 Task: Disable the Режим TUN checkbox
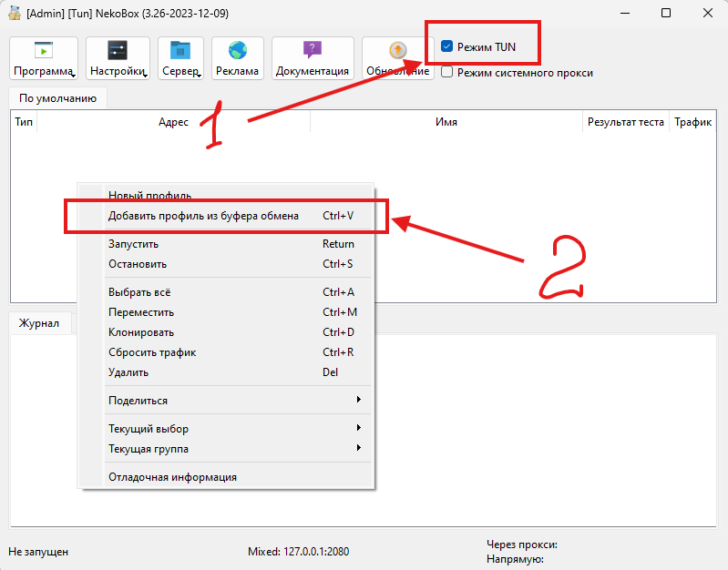tap(447, 46)
